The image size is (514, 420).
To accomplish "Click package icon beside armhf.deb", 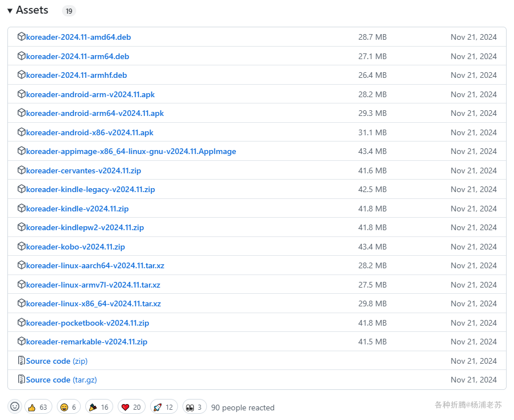I will click(21, 74).
